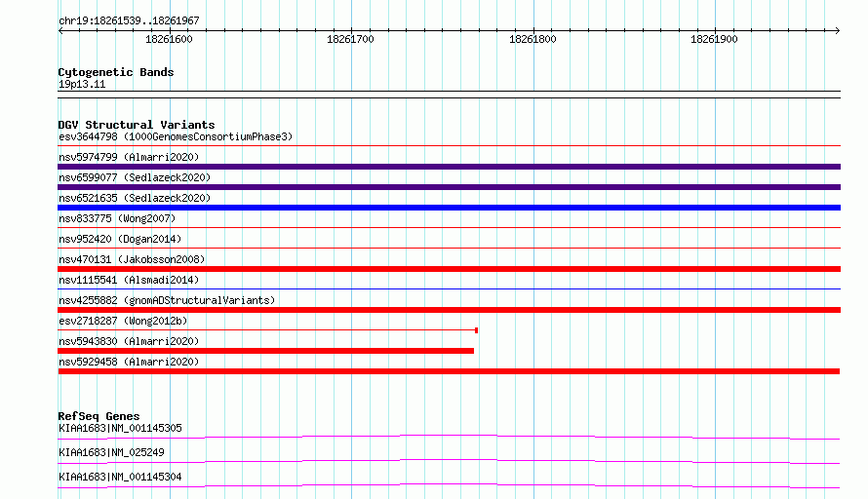This screenshot has height=499, width=868.
Task: Click the blue bar for nsv6521635
Action: (x=449, y=208)
